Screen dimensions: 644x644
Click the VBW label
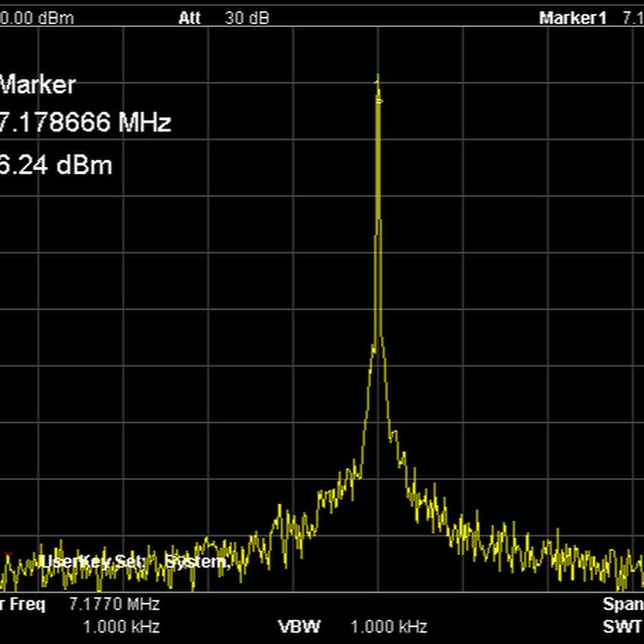coord(296,628)
